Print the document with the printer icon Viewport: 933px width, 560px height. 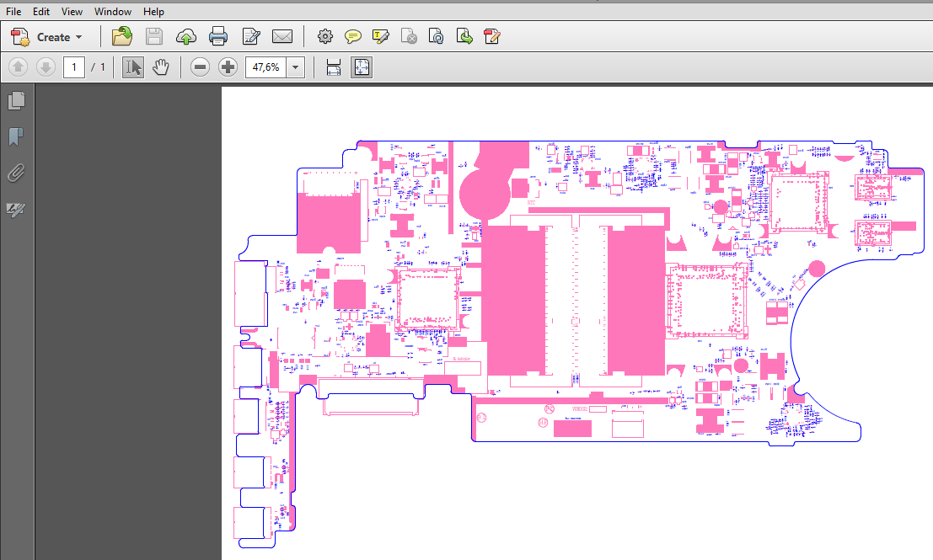218,36
